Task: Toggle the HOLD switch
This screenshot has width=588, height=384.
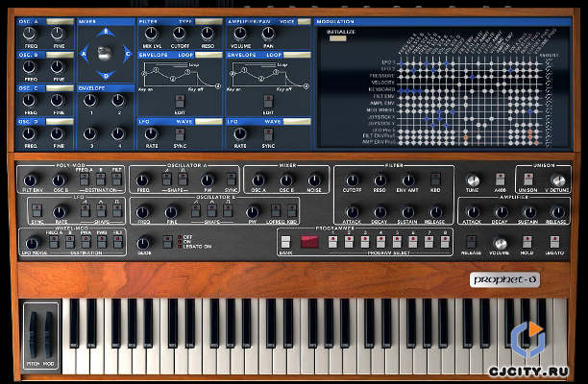Action: (527, 242)
